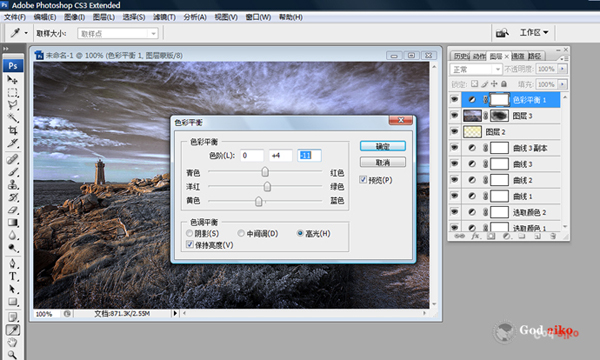
Task: Open the 工作区 workspace dropdown
Action: click(533, 33)
